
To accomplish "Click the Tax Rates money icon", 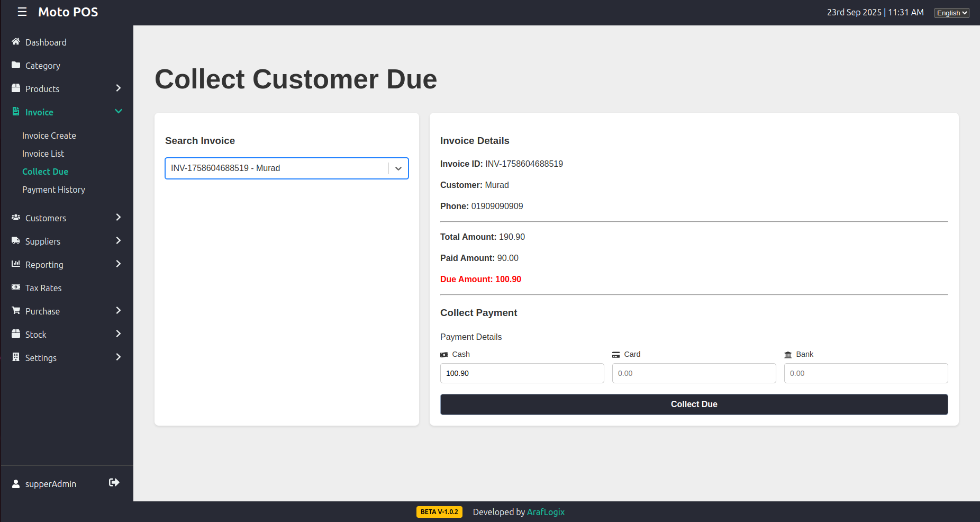I will coord(16,287).
